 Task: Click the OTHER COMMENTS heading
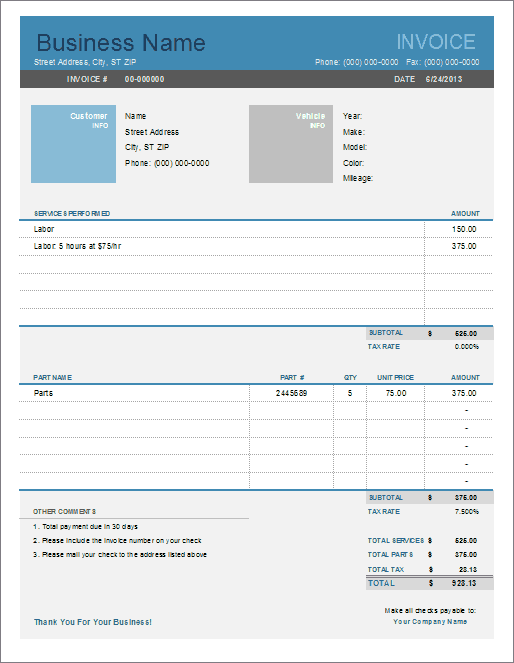point(64,512)
